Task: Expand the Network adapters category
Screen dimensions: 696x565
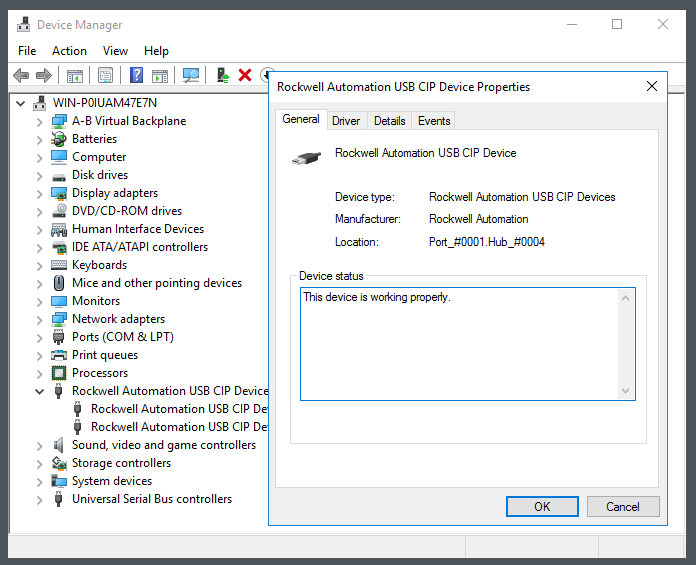Action: 40,320
